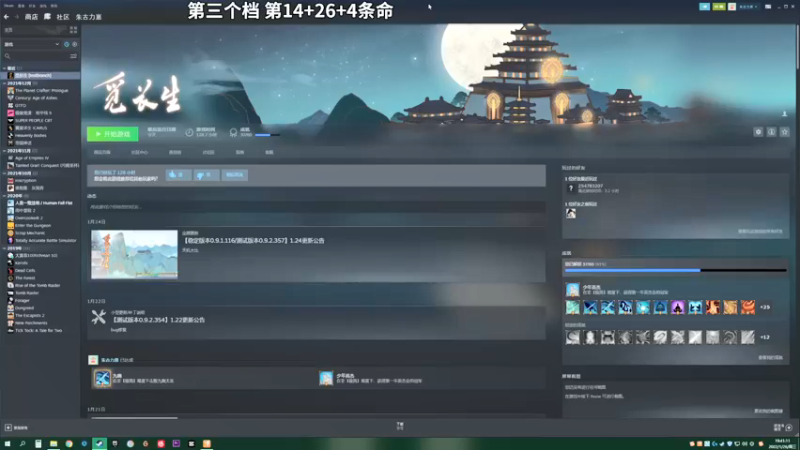
Task: Select Tainted Grail: Conquest in library
Action: pos(43,165)
